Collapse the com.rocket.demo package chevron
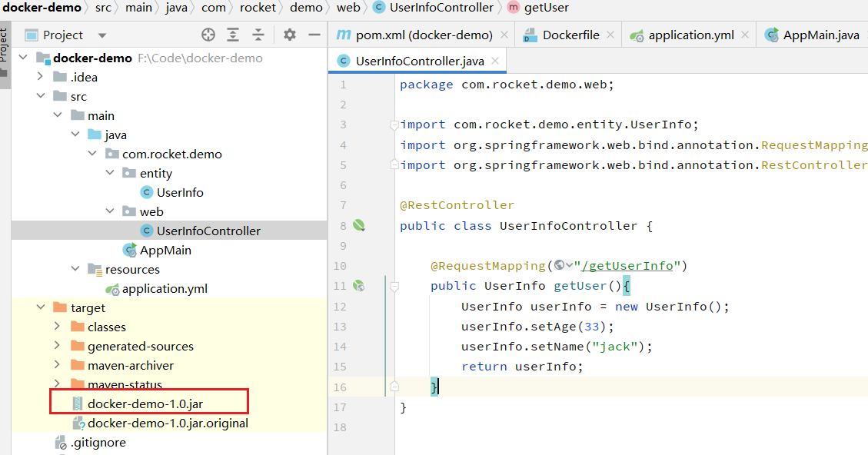 coord(92,153)
